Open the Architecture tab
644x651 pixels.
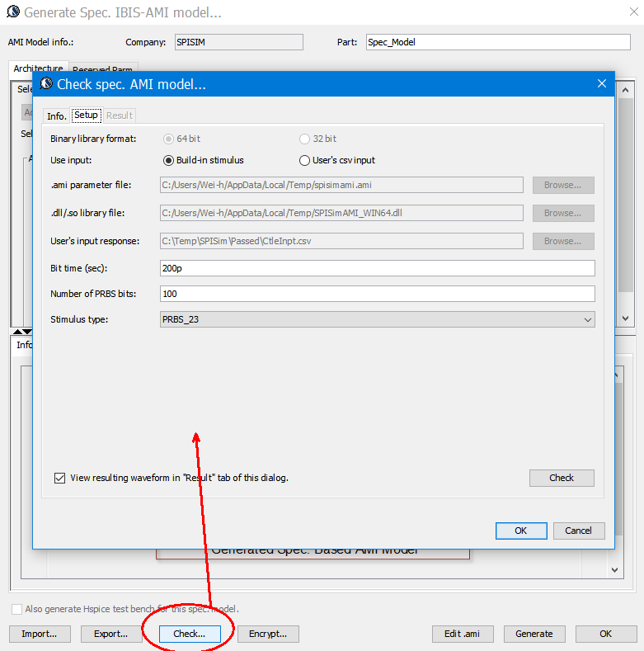coord(38,69)
